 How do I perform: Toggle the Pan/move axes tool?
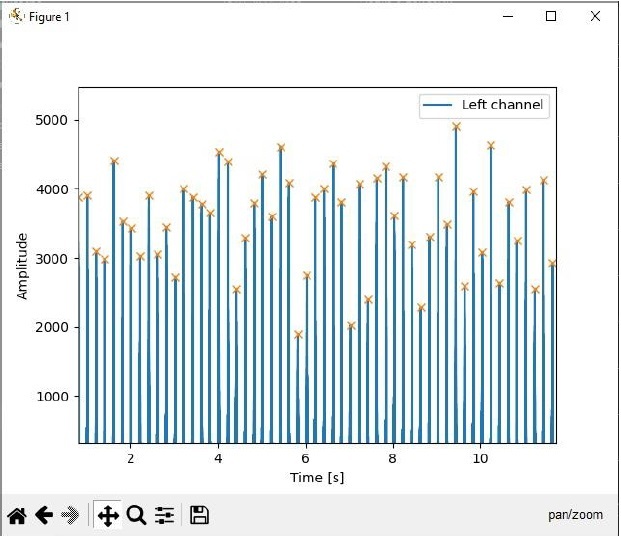(x=107, y=516)
